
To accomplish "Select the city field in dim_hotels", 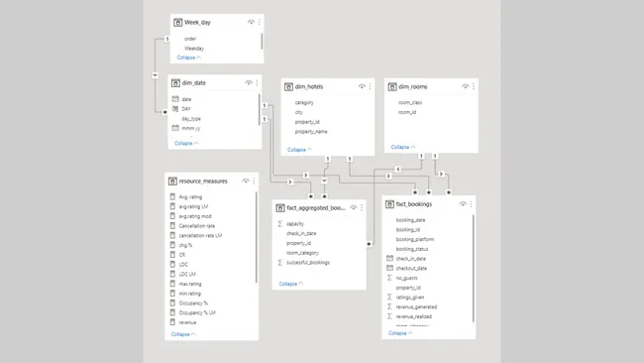I will coord(298,112).
